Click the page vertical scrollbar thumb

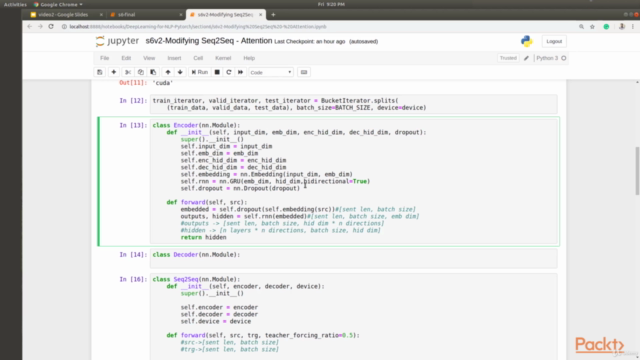pos(637,171)
